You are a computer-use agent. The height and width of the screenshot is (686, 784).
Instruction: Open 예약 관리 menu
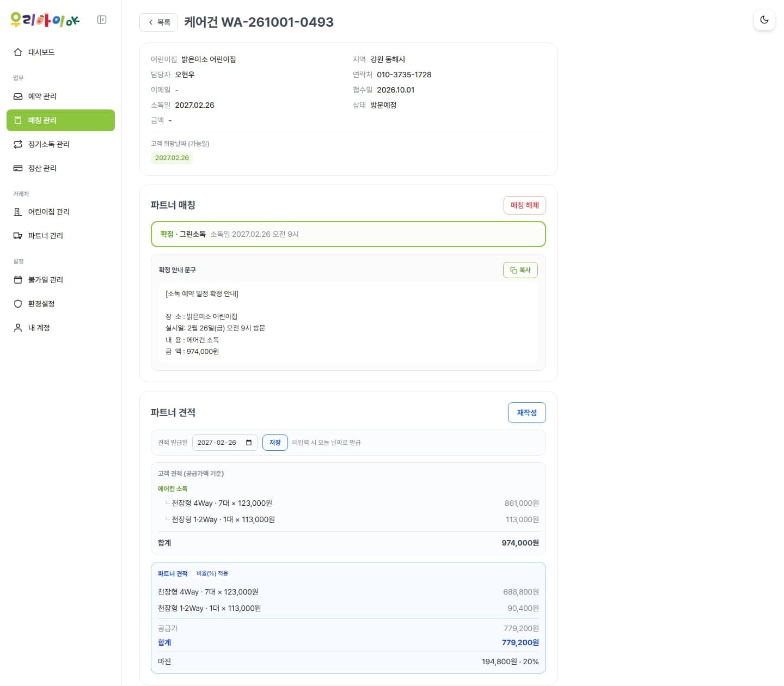tap(60, 96)
